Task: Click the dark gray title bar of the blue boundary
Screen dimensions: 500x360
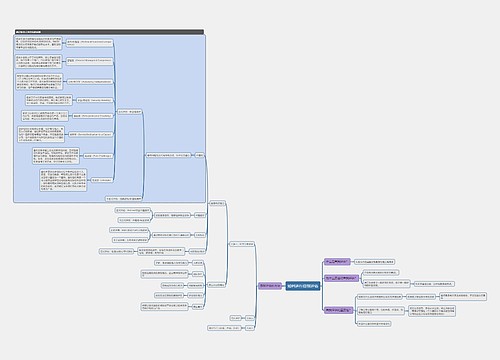Action: tap(109, 32)
